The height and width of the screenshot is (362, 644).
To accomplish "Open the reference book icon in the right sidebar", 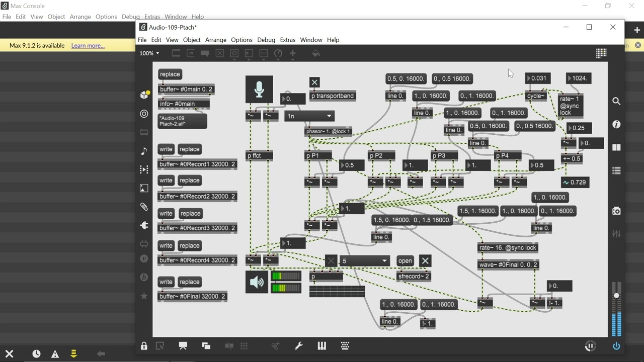I will 616,147.
